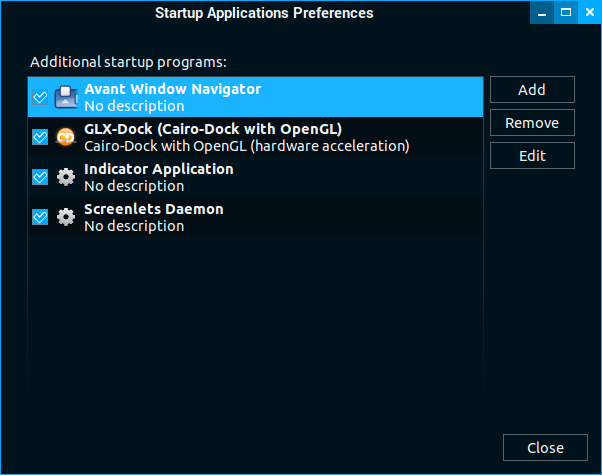This screenshot has width=602, height=475.
Task: Open the Edit dialog for selected program
Action: pyautogui.click(x=532, y=156)
